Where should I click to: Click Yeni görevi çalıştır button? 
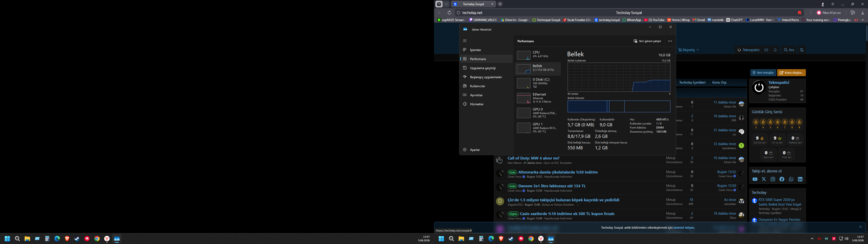coord(647,41)
